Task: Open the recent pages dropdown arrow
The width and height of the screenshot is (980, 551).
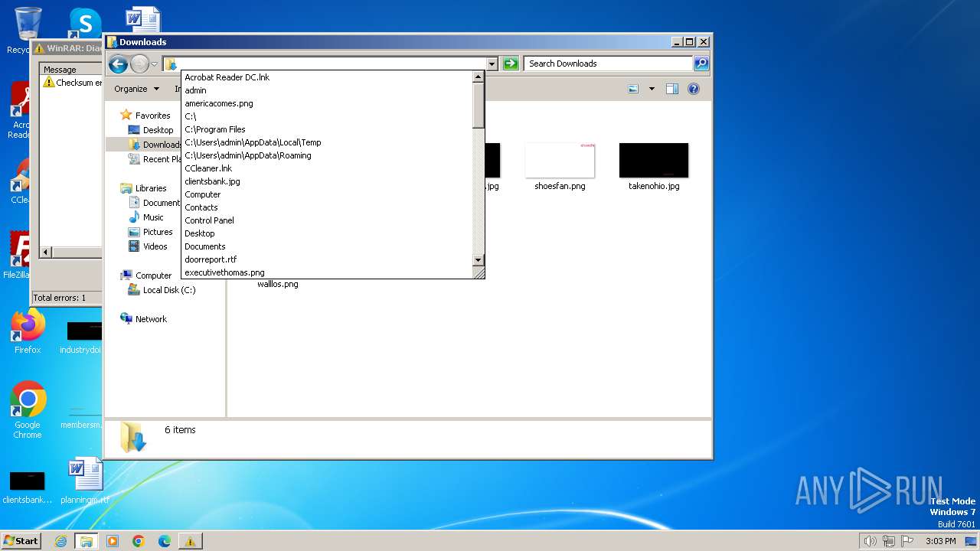Action: (154, 64)
